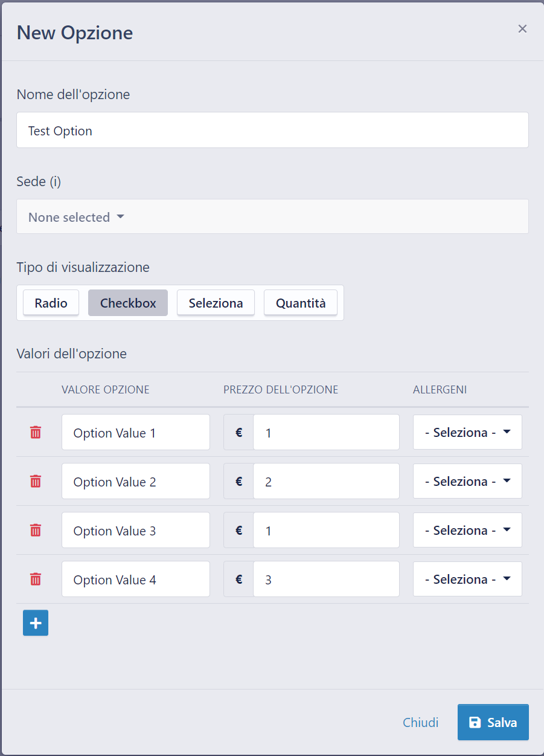The height and width of the screenshot is (756, 544).
Task: Click the Option Value 4 name field
Action: (x=136, y=579)
